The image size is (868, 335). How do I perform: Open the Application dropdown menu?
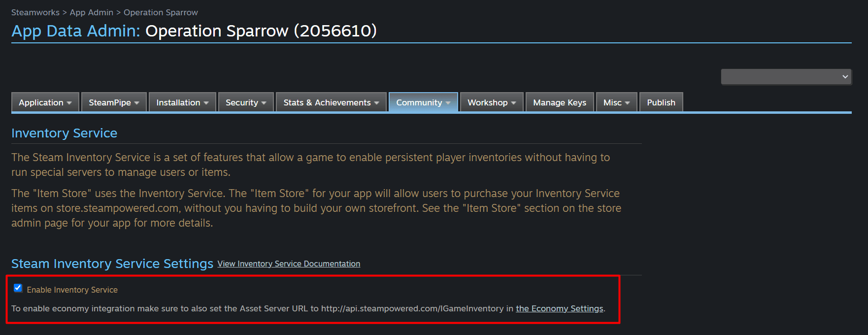[x=45, y=102]
